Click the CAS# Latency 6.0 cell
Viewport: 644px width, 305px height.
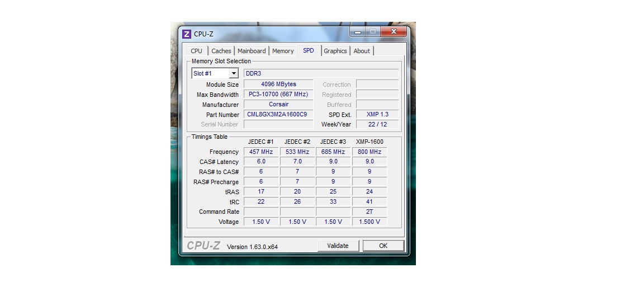click(261, 162)
